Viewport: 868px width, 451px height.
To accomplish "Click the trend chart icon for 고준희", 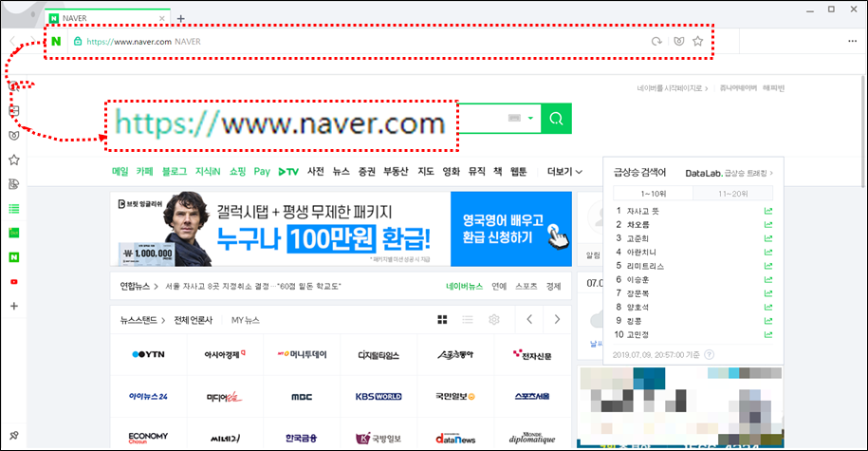I will 767,238.
